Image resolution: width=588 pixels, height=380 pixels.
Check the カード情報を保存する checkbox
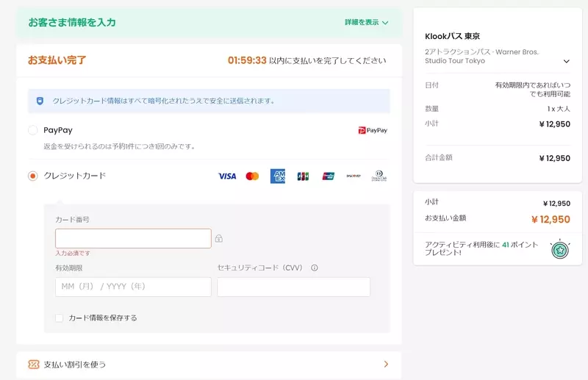click(60, 318)
